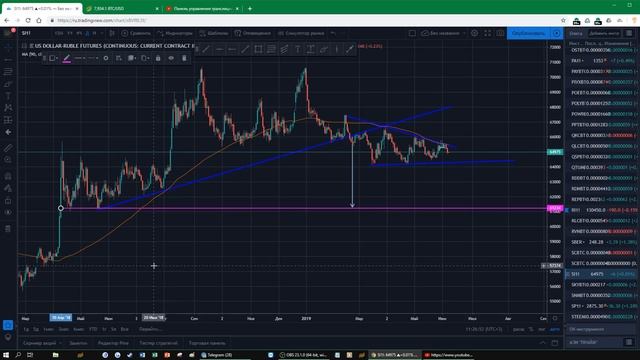The width and height of the screenshot is (640, 360).
Task: Open time axis settings gear under price scale
Action: pyautogui.click(x=555, y=318)
